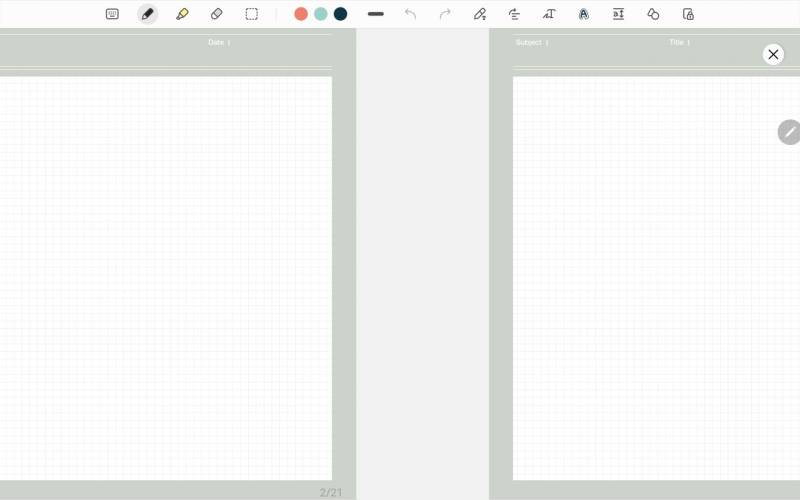Toggle the page lock icon
Screen dimensions: 800x500
point(688,14)
